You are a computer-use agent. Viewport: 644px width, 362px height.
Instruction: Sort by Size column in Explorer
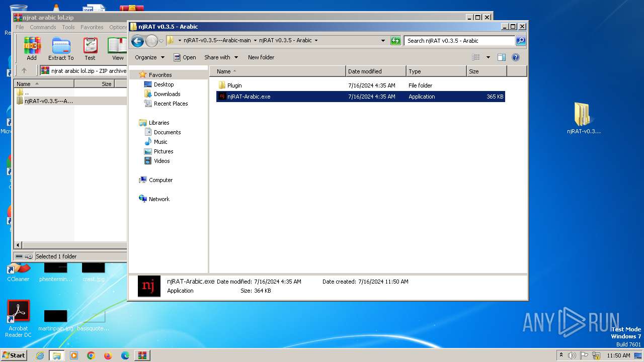[487, 71]
